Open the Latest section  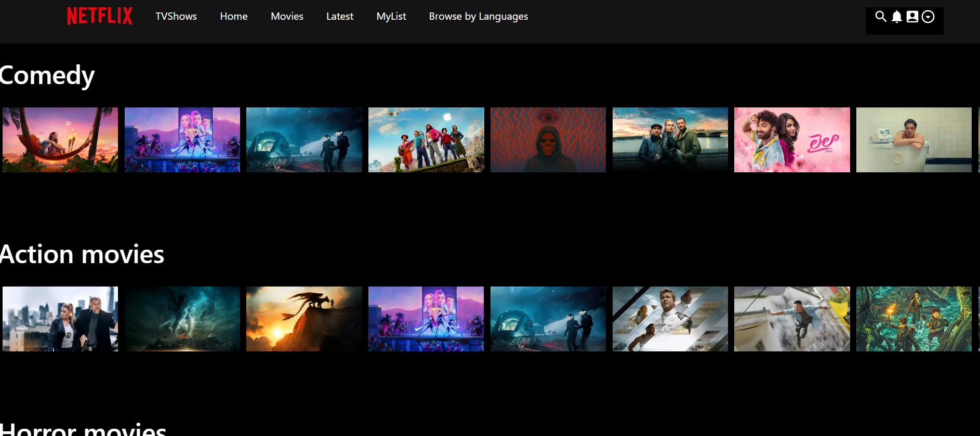(340, 16)
